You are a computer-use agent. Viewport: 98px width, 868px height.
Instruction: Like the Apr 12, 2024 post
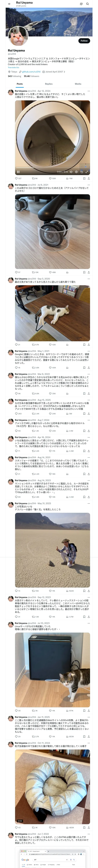[50, 179]
